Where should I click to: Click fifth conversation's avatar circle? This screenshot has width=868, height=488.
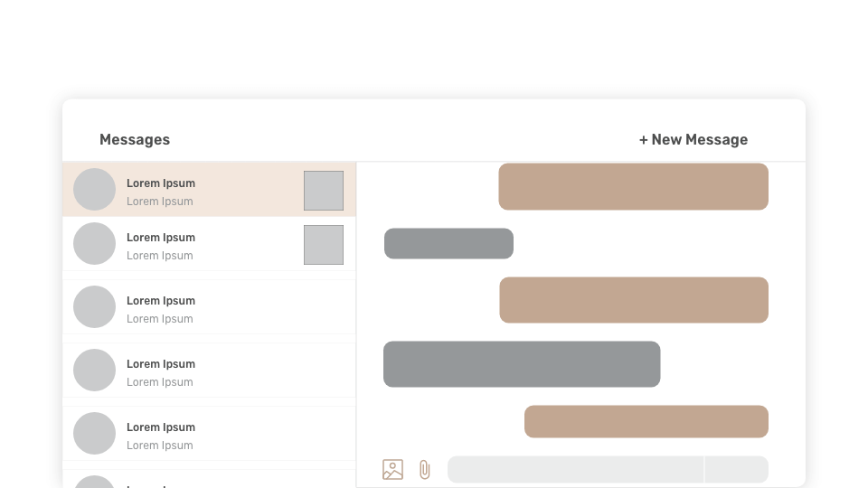[94, 434]
